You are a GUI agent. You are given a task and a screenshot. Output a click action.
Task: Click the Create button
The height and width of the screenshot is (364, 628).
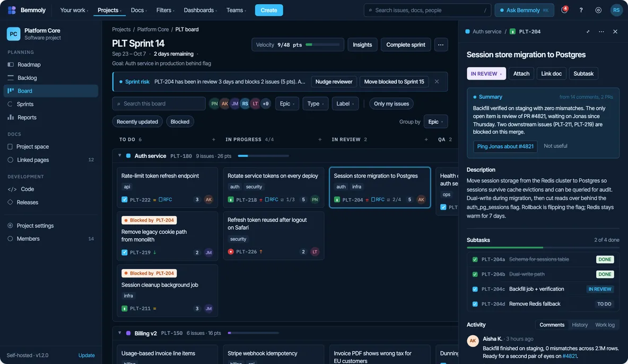(x=269, y=10)
